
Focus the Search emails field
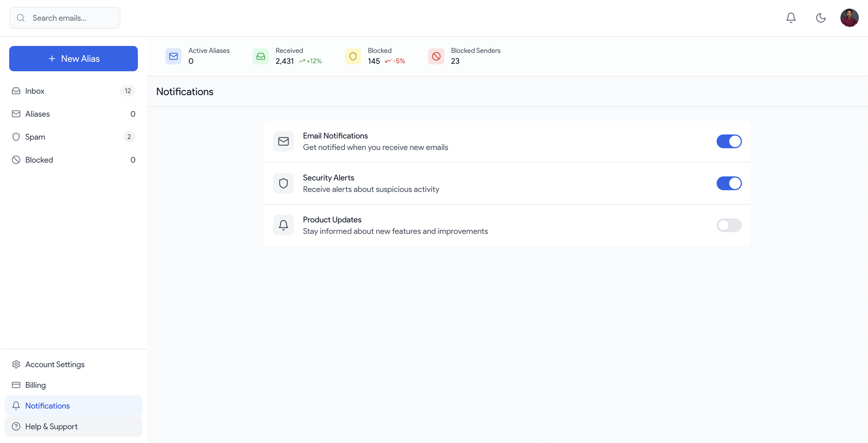[65, 18]
